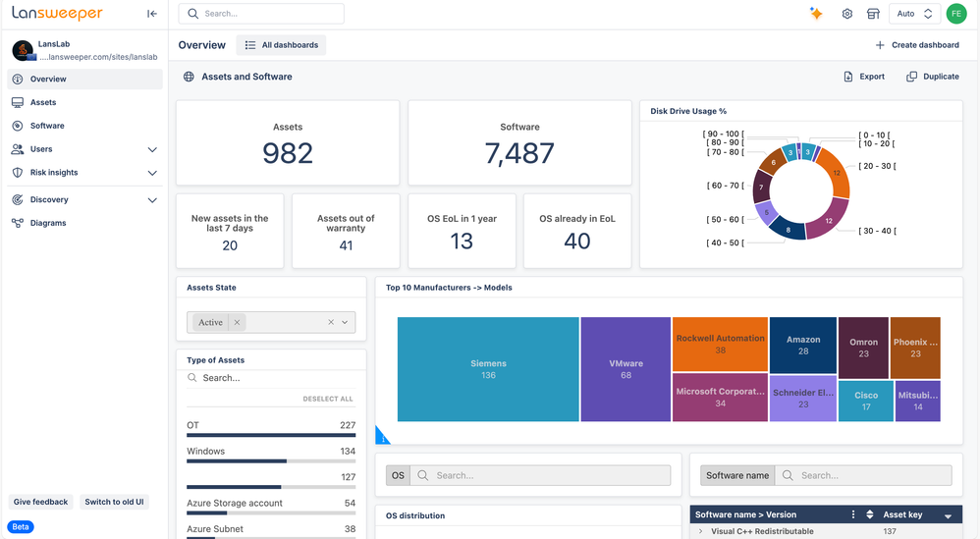Viewport: 980px width, 539px height.
Task: Open the All dashboards tab
Action: click(x=280, y=45)
